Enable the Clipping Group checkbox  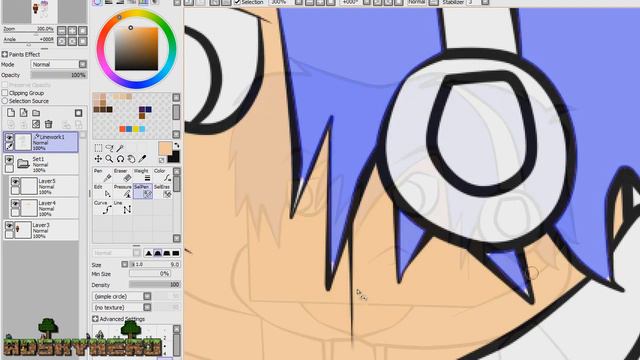5,93
